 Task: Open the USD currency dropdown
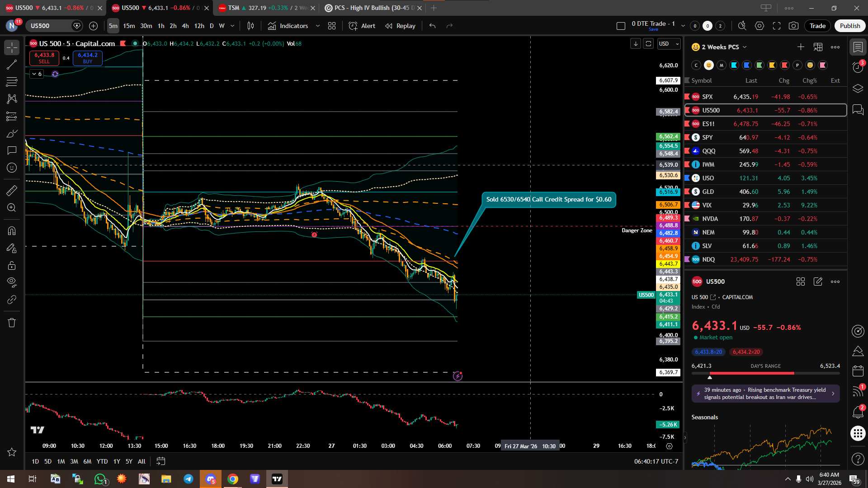[669, 44]
